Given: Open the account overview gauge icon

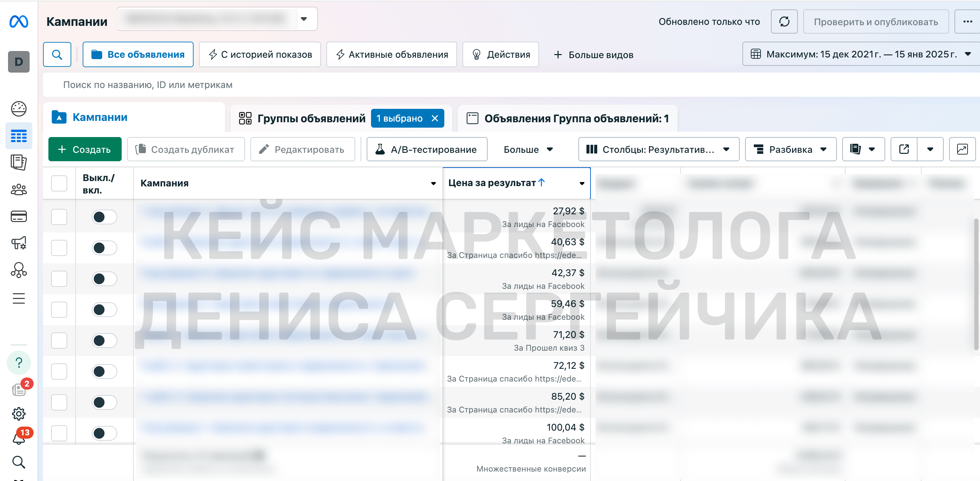Looking at the screenshot, I should pos(18,109).
